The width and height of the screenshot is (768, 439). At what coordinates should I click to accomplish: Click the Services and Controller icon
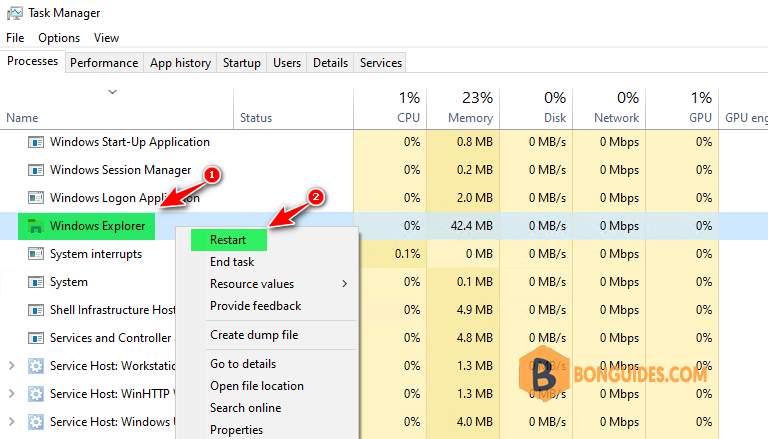(35, 338)
